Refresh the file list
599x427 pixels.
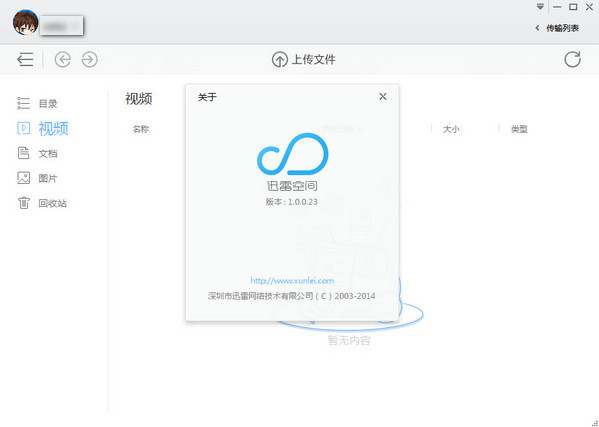[x=572, y=60]
